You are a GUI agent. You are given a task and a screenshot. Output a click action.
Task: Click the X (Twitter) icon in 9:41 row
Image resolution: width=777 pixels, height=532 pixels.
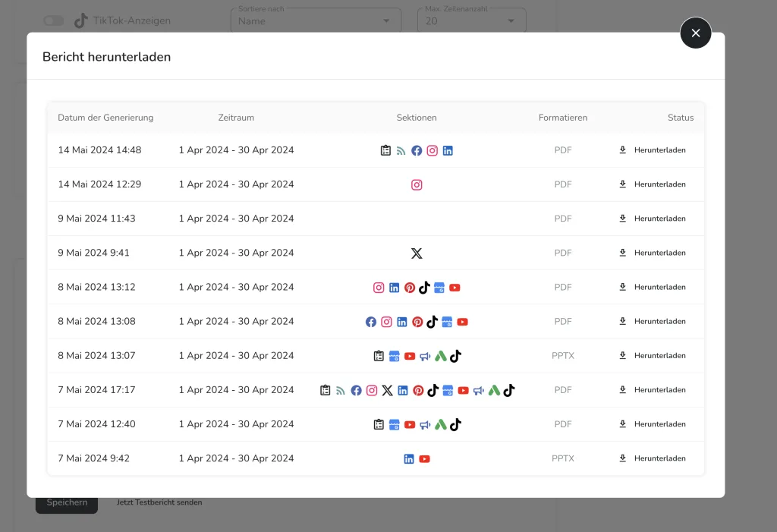[x=417, y=253]
